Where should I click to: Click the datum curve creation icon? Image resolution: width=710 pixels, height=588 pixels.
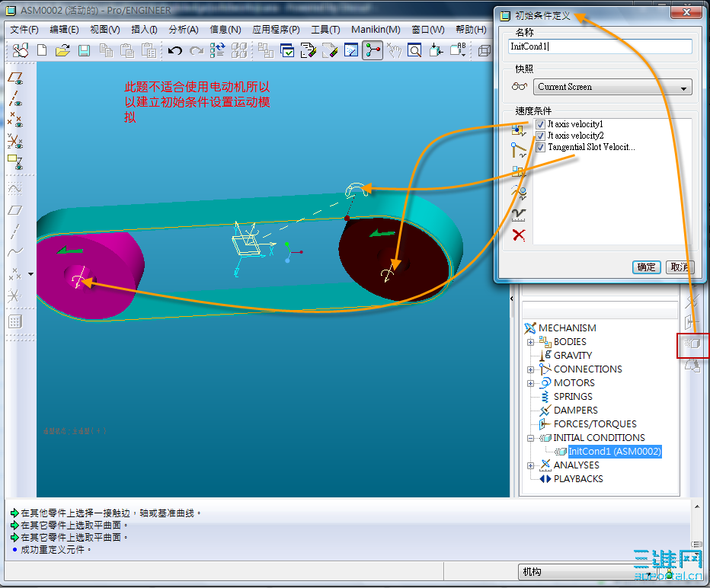15,251
